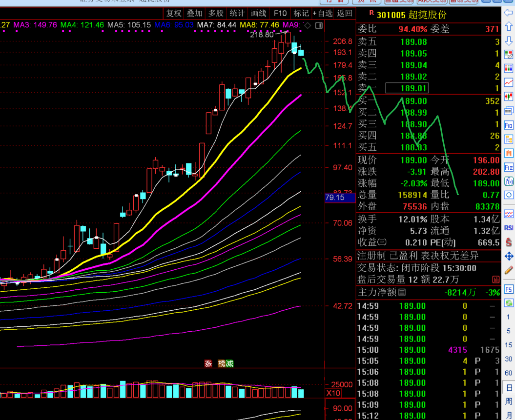The height and width of the screenshot is (420, 515).
Task: Open the wavy indicator lines icon
Action: [x=509, y=214]
